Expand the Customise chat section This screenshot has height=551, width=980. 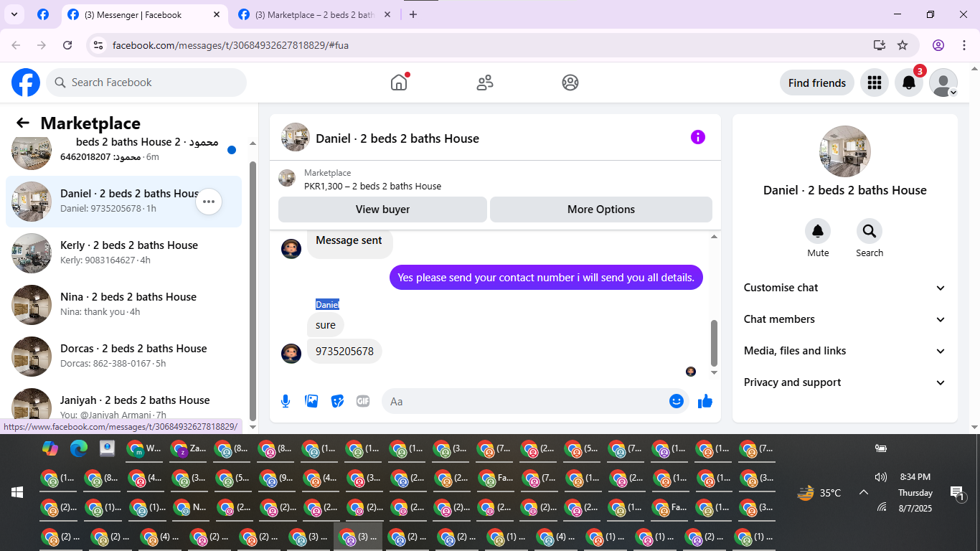coord(845,288)
